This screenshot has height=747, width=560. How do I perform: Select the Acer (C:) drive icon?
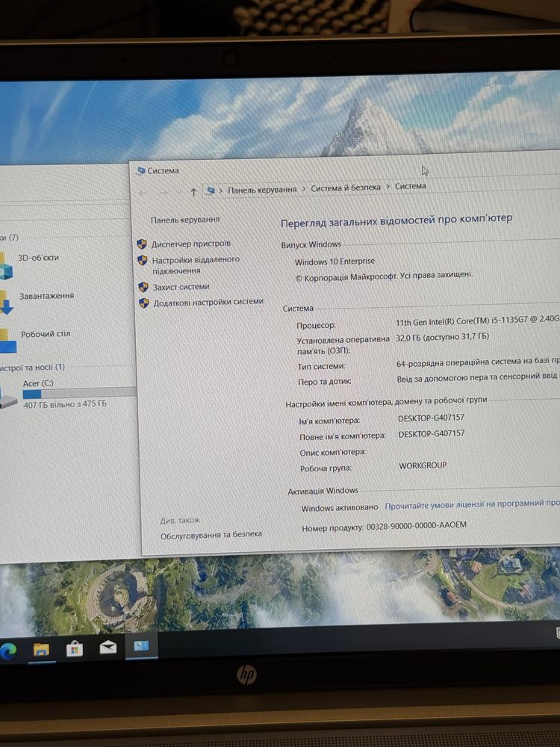(x=8, y=398)
